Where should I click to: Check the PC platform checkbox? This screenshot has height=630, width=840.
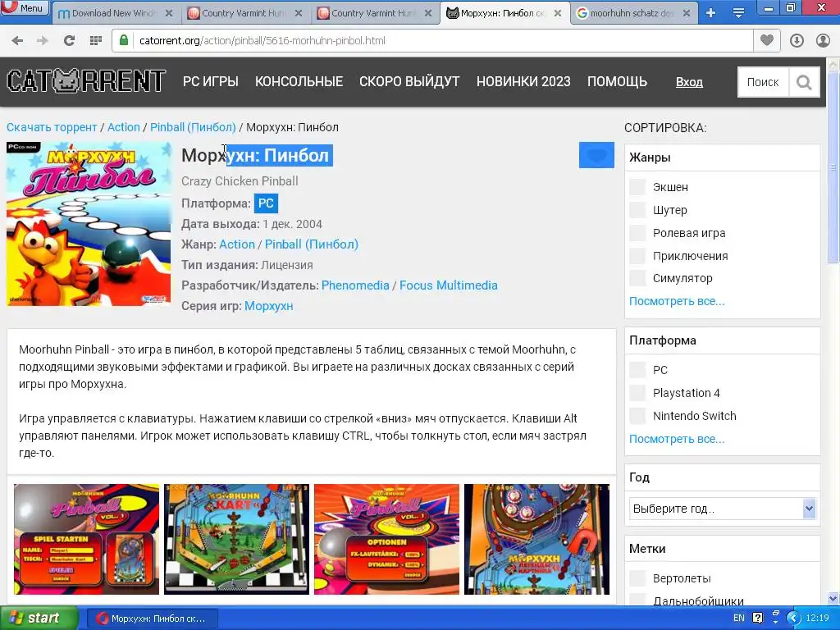637,370
